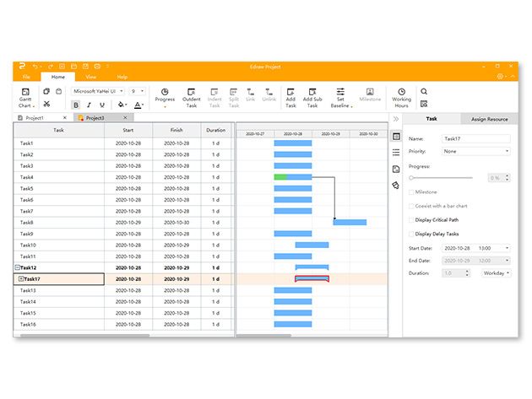
Task: Click the New file icon in title bar
Action: coord(62,67)
